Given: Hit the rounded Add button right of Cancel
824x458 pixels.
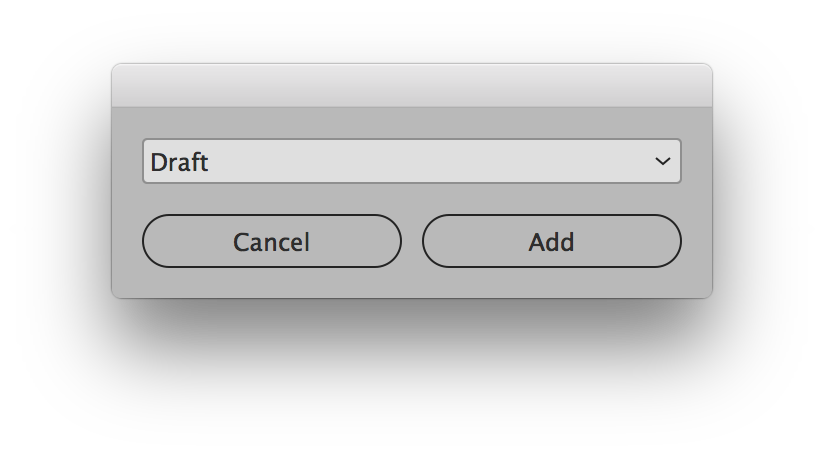Looking at the screenshot, I should tap(551, 241).
